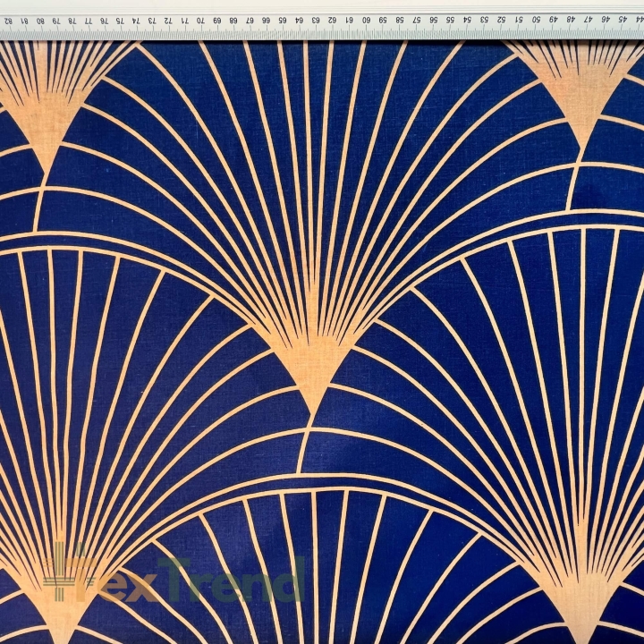Click the 75 mark on the ruler
Screen dimensions: 644x644
coord(120,18)
